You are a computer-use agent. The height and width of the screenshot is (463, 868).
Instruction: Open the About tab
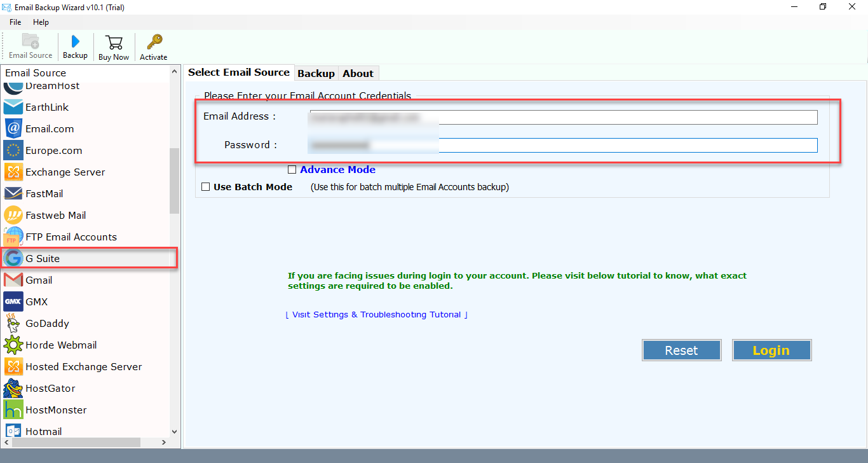[x=358, y=73]
